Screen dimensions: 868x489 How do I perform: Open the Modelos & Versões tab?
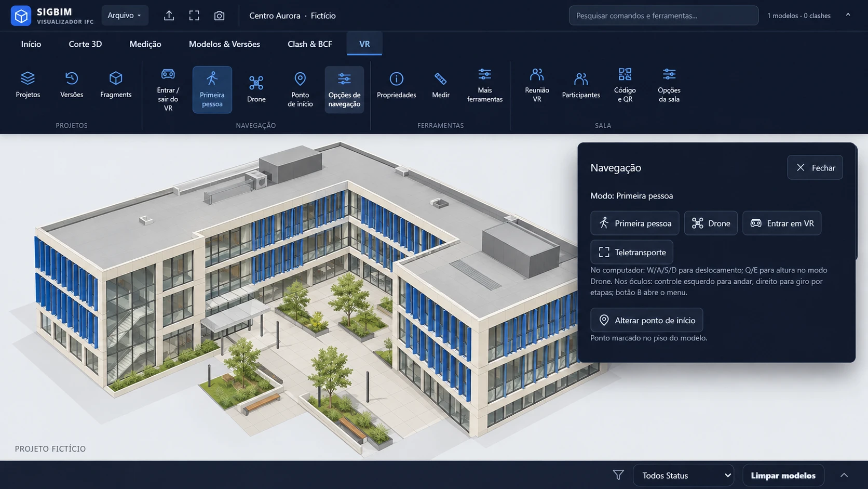(224, 44)
